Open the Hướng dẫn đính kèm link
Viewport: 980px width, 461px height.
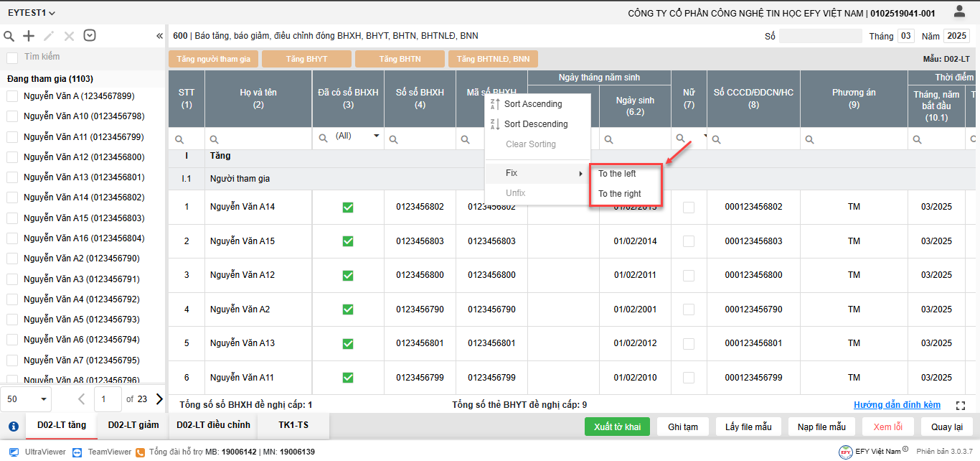coord(897,405)
